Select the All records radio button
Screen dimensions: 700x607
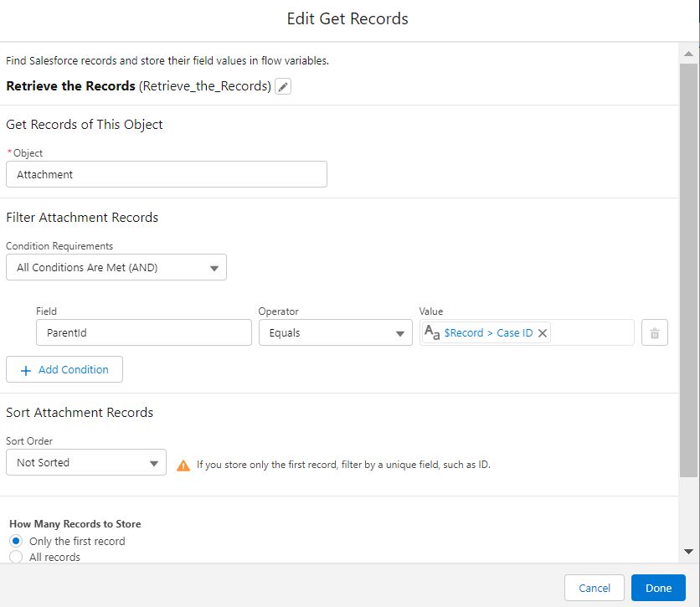(16, 557)
